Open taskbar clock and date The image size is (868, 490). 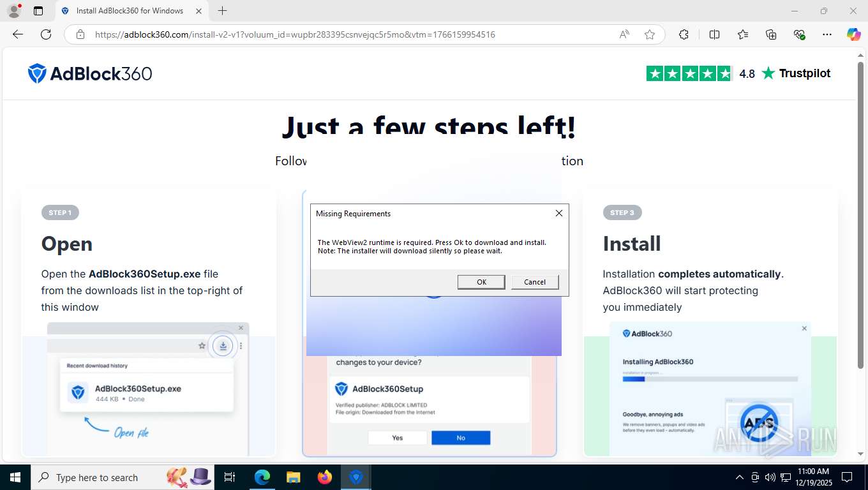coord(813,477)
